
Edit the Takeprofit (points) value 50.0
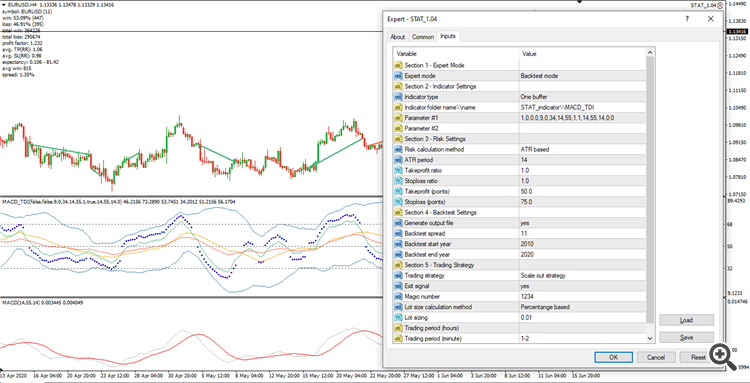[582, 191]
